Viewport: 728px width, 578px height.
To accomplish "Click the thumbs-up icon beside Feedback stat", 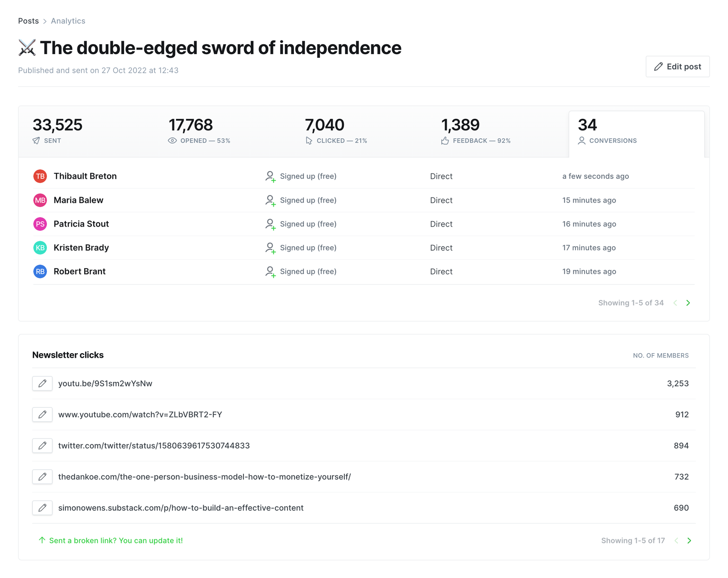I will (x=445, y=141).
